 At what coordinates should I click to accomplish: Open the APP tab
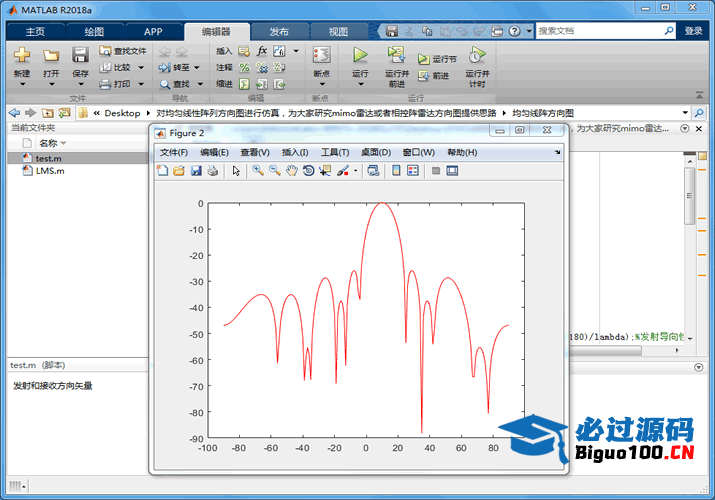tap(153, 31)
